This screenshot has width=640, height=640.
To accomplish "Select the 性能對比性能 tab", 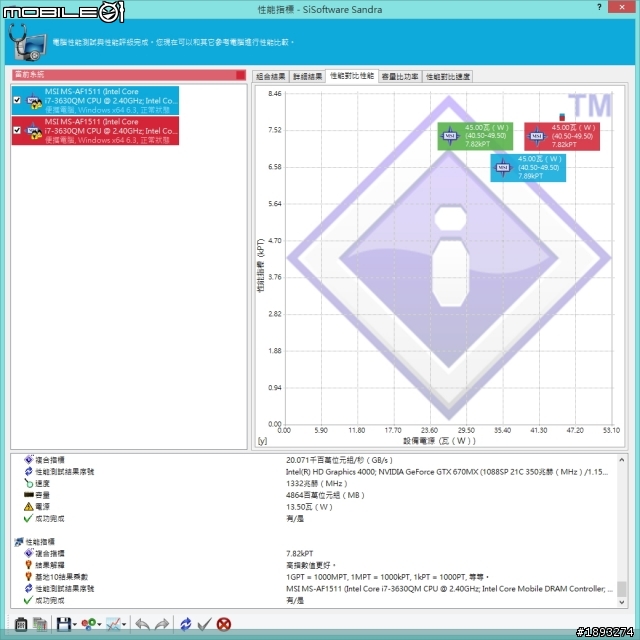I will tap(352, 76).
